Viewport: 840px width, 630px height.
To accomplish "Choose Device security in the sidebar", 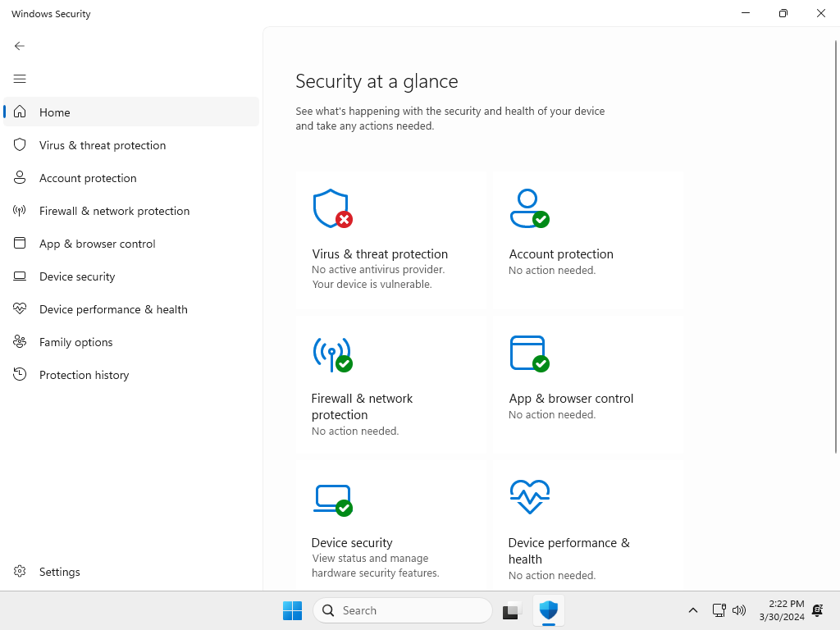I will tap(131, 276).
